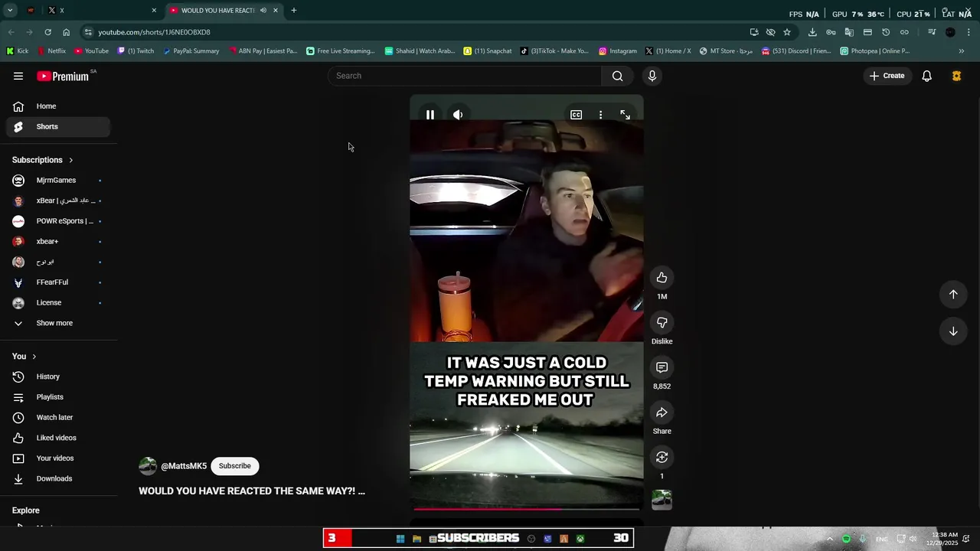
Task: Open Your videos in sidebar
Action: coord(58,458)
